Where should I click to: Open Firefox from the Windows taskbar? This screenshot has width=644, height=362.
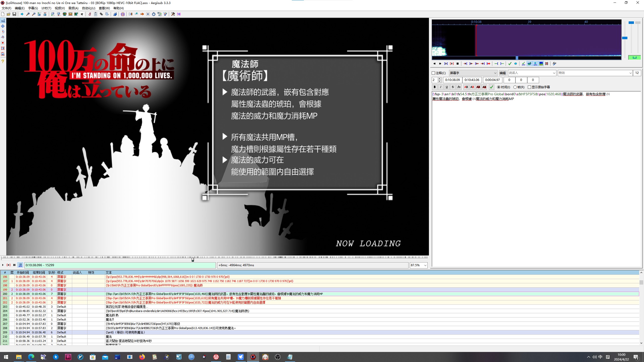tap(142, 357)
